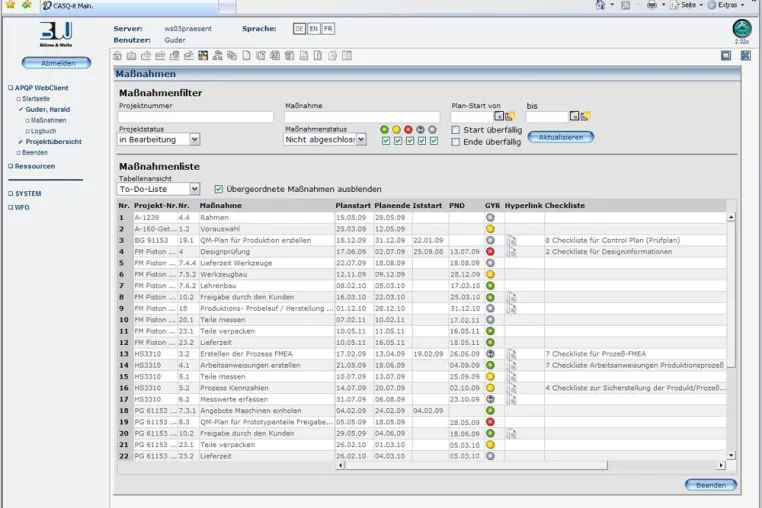Uncheck Übergeordnete Maßnahmen ausblenden

[219, 189]
